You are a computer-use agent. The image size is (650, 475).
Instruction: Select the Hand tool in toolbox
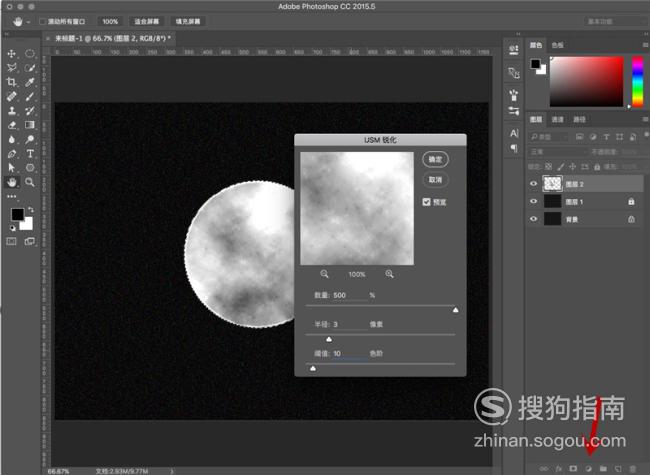12,182
